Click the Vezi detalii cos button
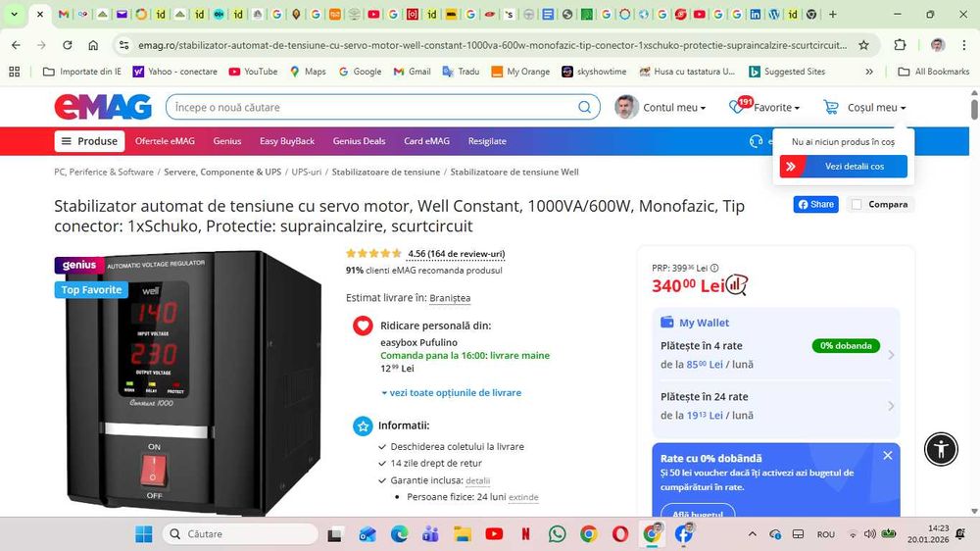 tap(843, 167)
